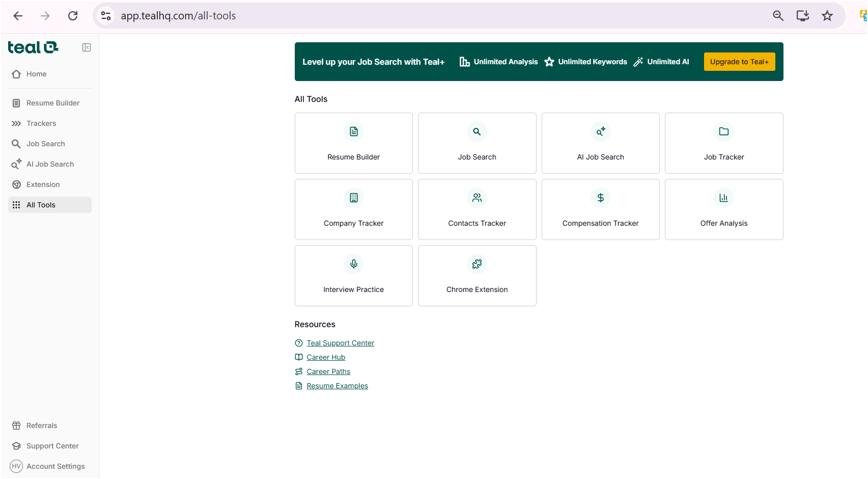Click the browser back arrow
The image size is (868, 479).
pyautogui.click(x=18, y=16)
